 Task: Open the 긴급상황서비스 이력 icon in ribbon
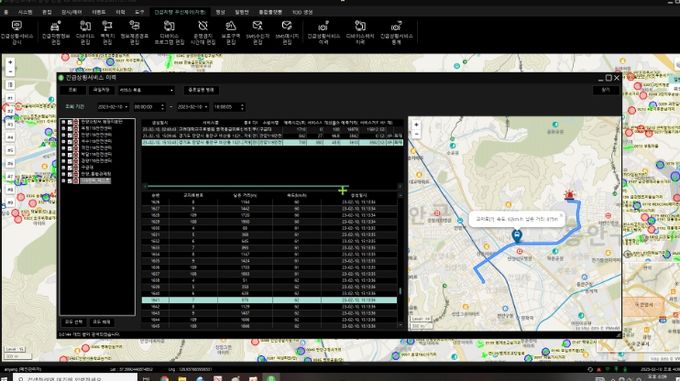click(323, 32)
